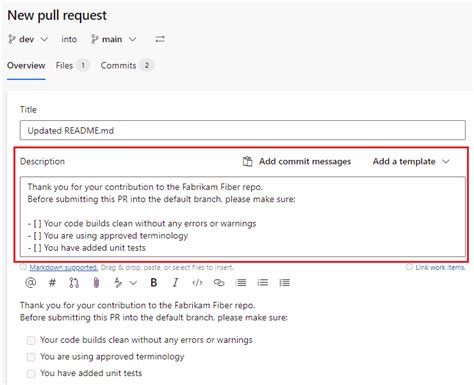Check 'You are using approved terminology' checkbox
474x385 pixels.
point(31,357)
